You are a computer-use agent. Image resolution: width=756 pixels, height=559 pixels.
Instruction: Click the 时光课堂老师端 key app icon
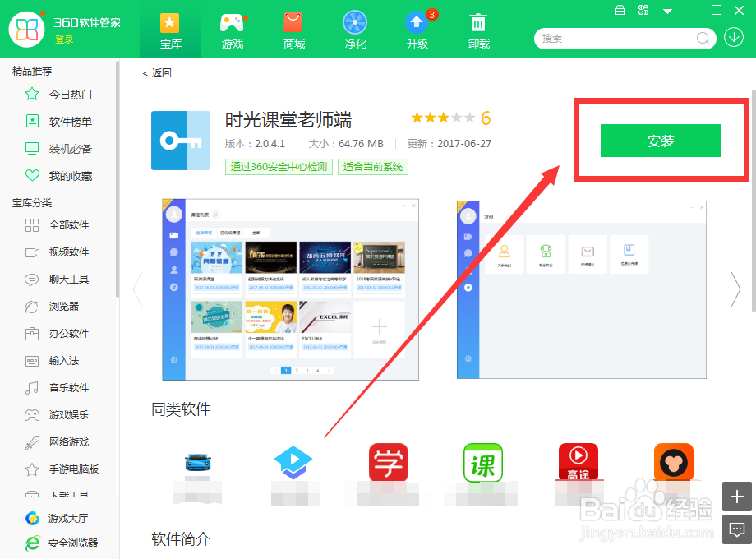point(180,141)
